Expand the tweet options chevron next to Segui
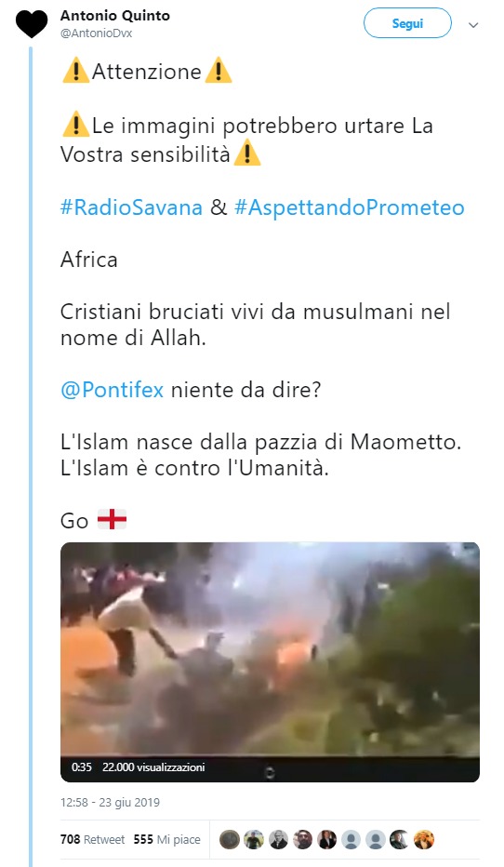This screenshot has width=504, height=867. click(x=473, y=25)
